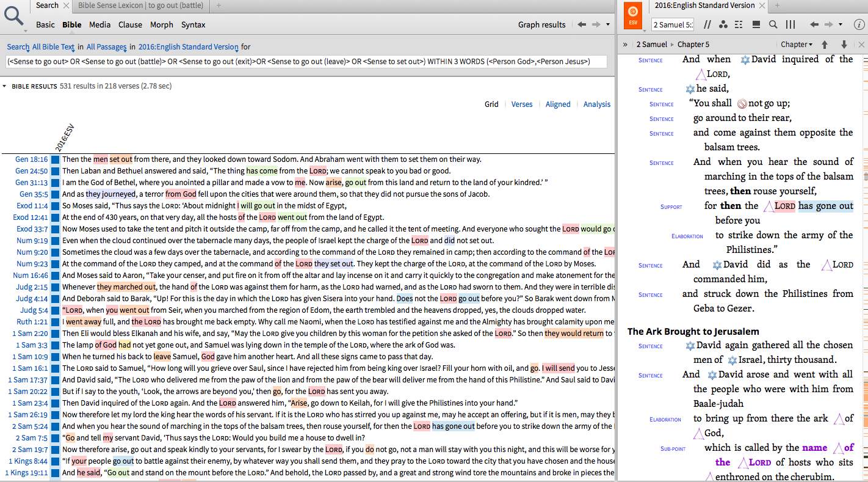Open the 2016:English Standard Version search dropdown

pos(188,47)
